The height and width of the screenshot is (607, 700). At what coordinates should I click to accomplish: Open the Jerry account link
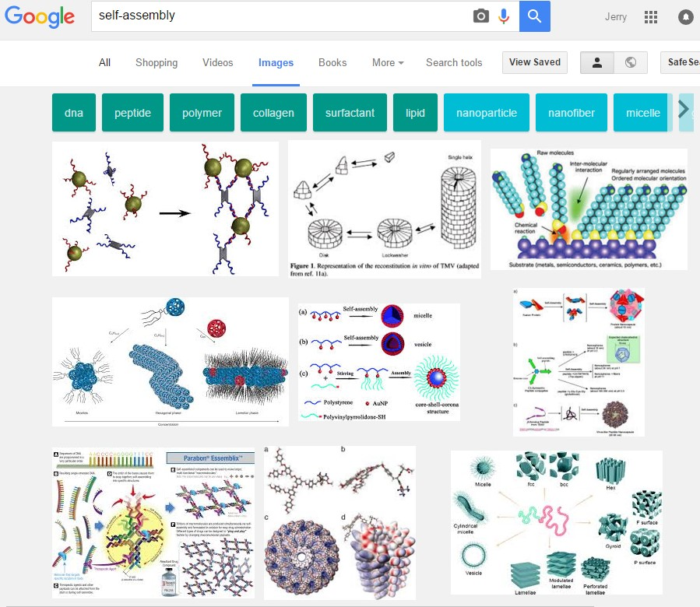(x=616, y=17)
